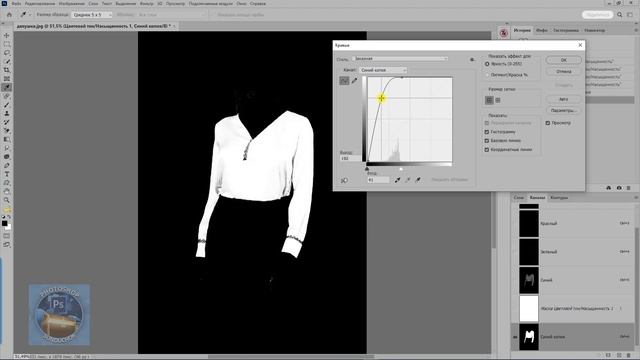
Task: Click Отмена to cancel Curves
Action: (563, 71)
